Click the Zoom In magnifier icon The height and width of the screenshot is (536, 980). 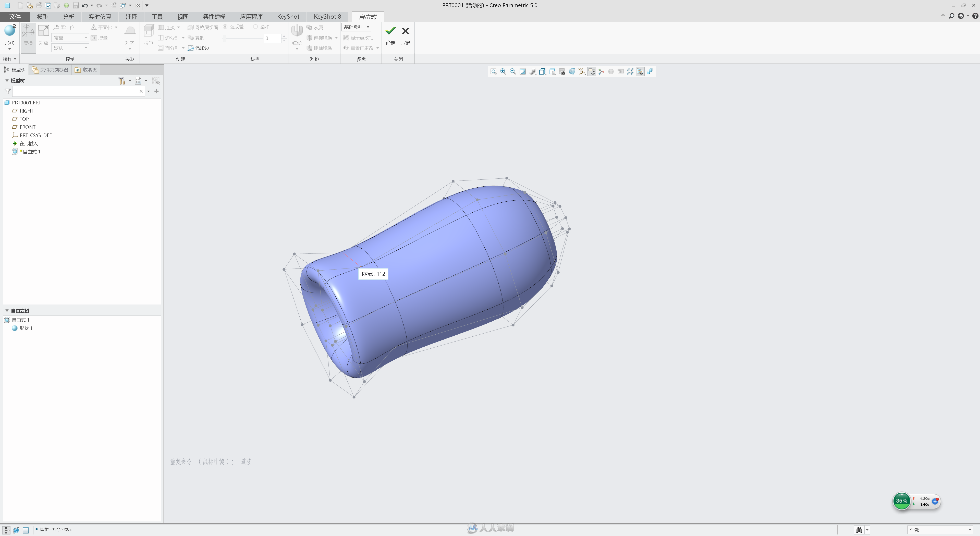(503, 71)
